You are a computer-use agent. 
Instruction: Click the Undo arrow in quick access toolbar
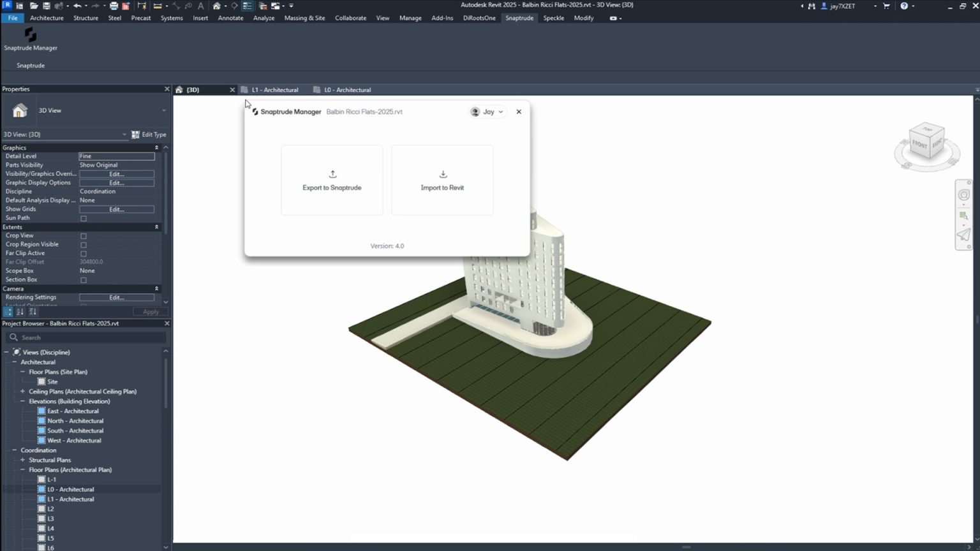pos(77,6)
